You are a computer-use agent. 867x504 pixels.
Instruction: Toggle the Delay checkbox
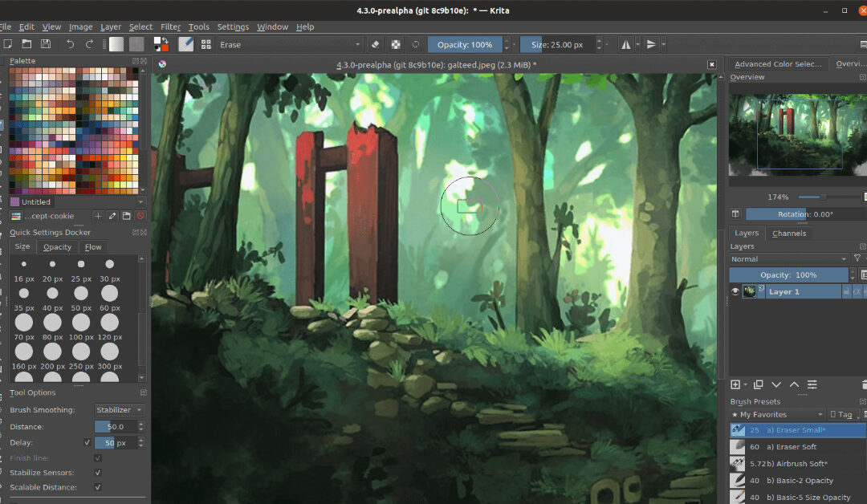coord(87,443)
